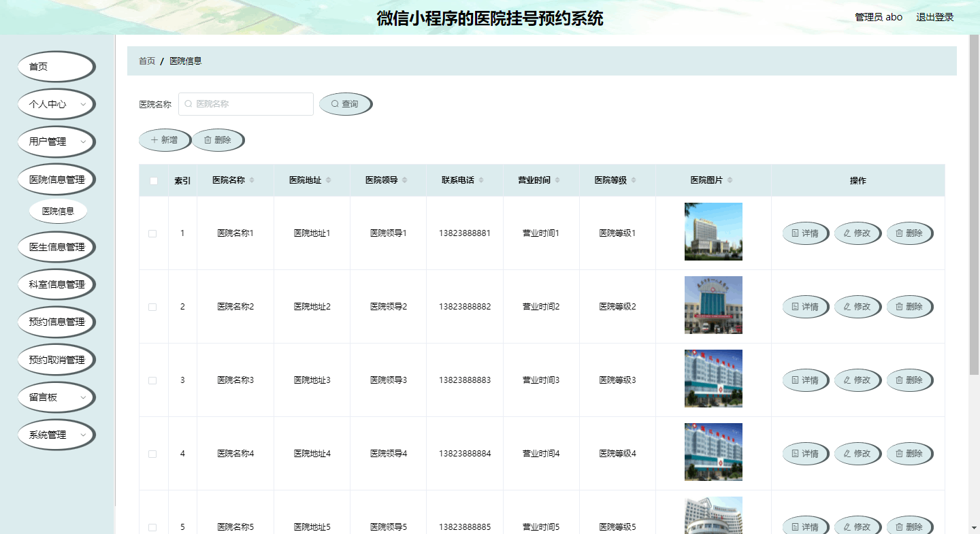
Task: Click the cell 医院等级2
Action: click(x=617, y=307)
